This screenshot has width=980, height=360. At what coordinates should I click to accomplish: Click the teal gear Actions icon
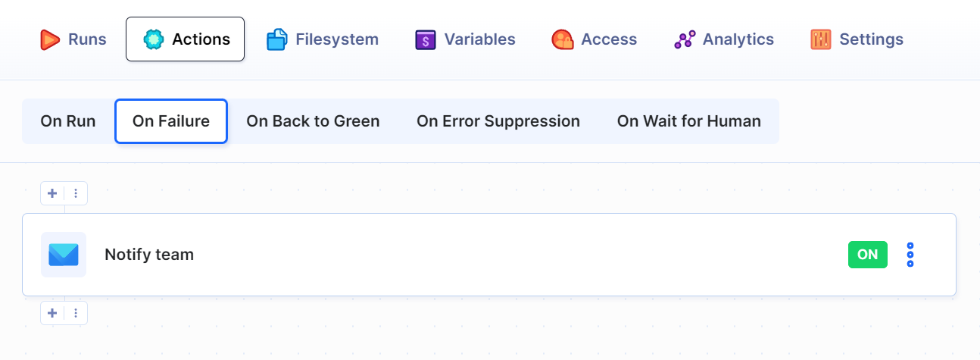[x=154, y=39]
